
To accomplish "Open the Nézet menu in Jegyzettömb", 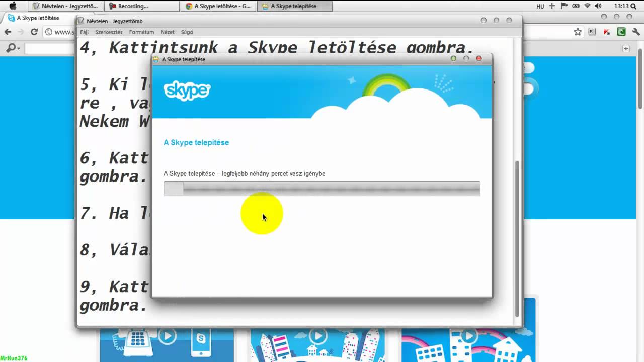I will [x=168, y=32].
